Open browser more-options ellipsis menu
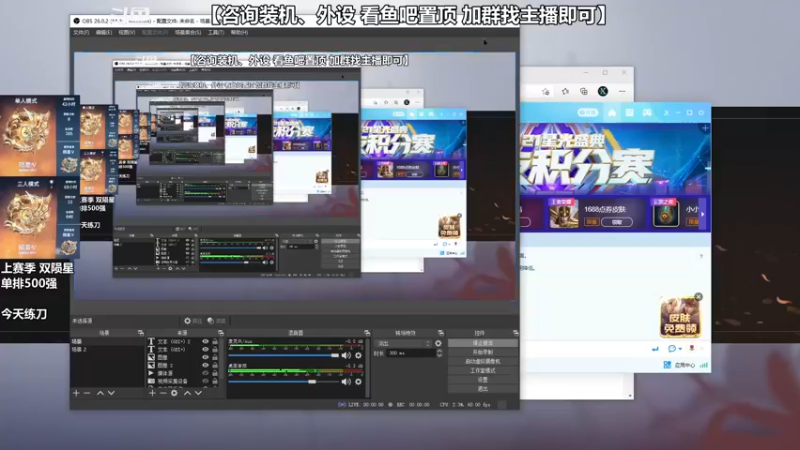The height and width of the screenshot is (450, 800). pos(622,91)
